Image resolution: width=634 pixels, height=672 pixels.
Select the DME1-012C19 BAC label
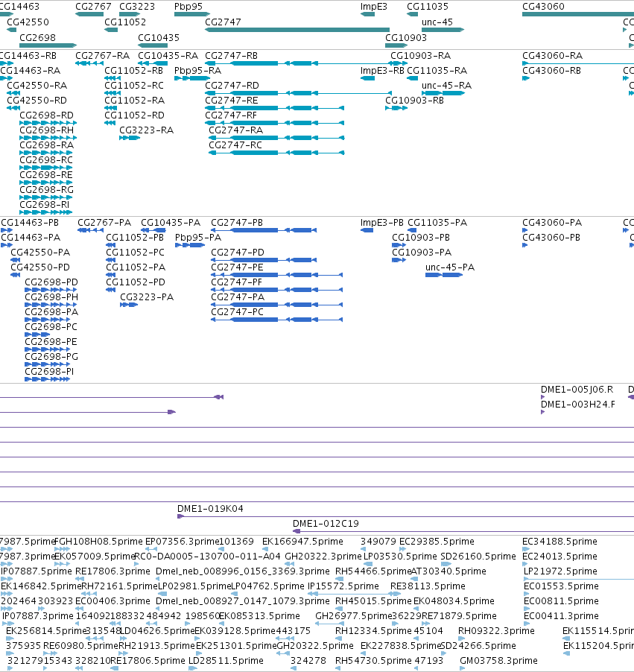click(326, 523)
